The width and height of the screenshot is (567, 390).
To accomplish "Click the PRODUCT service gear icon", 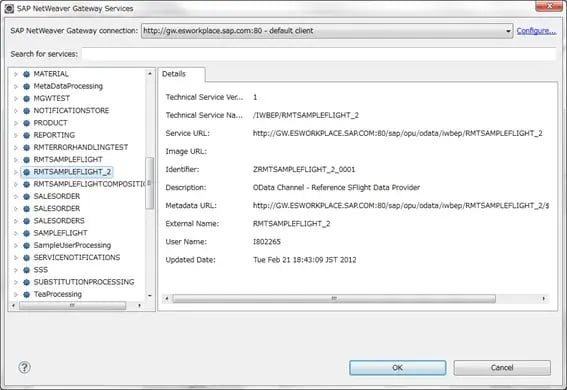I will pos(26,123).
